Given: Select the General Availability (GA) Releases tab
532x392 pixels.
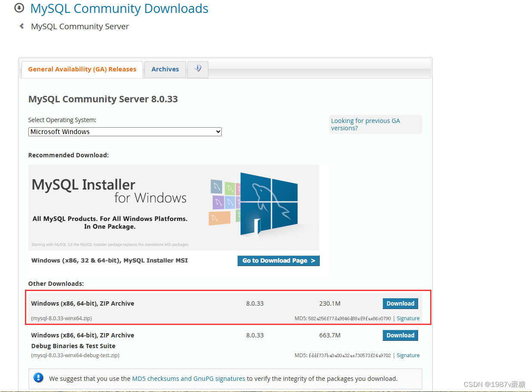Looking at the screenshot, I should 82,69.
